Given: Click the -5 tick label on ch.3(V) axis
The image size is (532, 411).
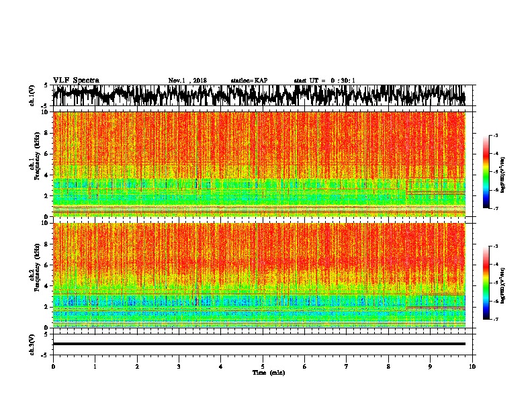Looking at the screenshot, I should tap(46, 355).
